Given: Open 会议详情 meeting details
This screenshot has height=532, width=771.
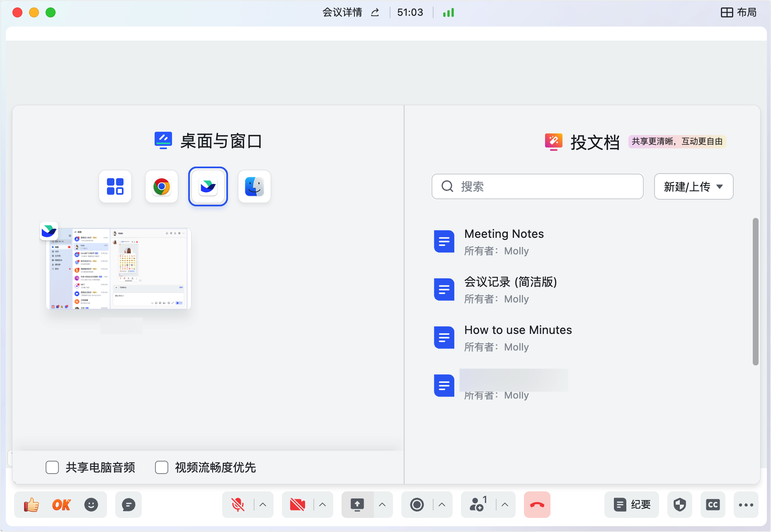Looking at the screenshot, I should click(342, 12).
